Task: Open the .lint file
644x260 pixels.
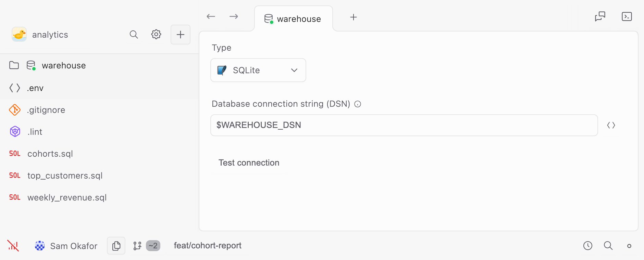Action: (x=99, y=132)
